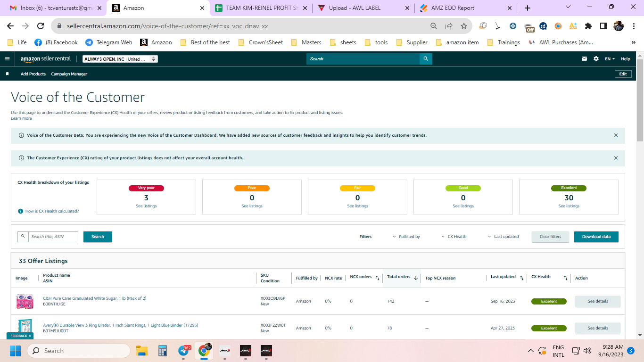Switch to the Gmail Inbox tab

coord(55,8)
